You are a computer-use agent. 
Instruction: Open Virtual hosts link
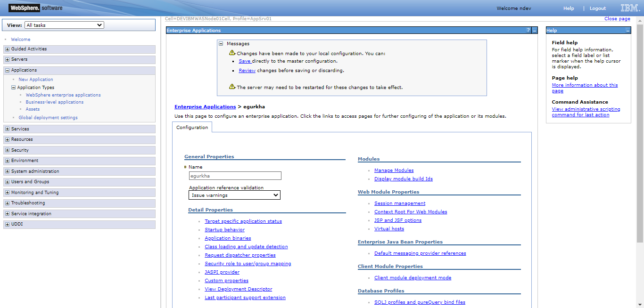point(389,229)
